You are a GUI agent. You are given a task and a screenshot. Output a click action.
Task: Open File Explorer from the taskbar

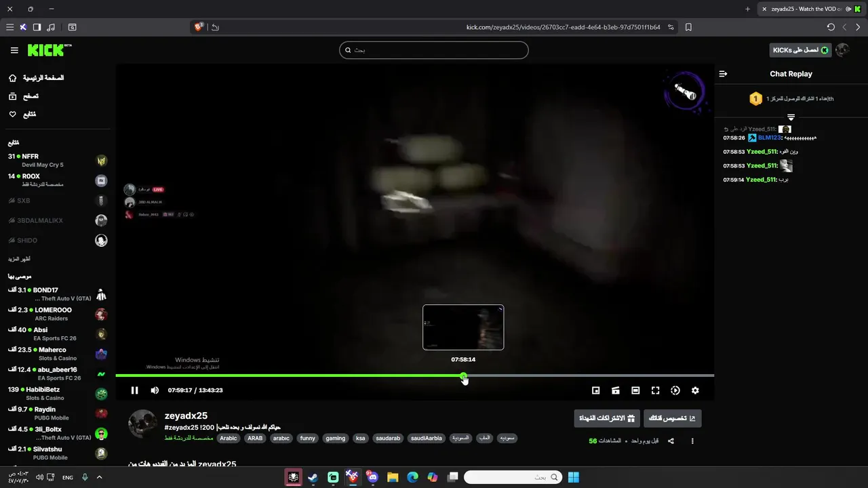point(393,477)
